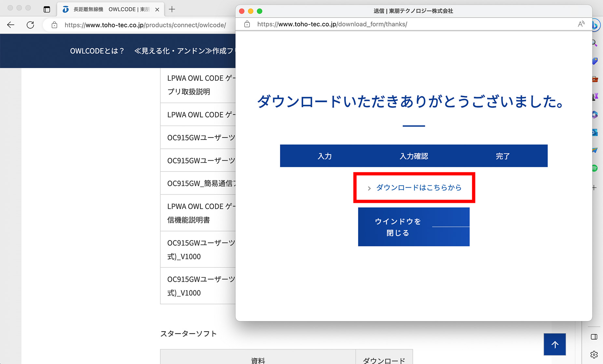603x364 pixels.
Task: Click the ダウンロードはこちらから link
Action: click(418, 188)
